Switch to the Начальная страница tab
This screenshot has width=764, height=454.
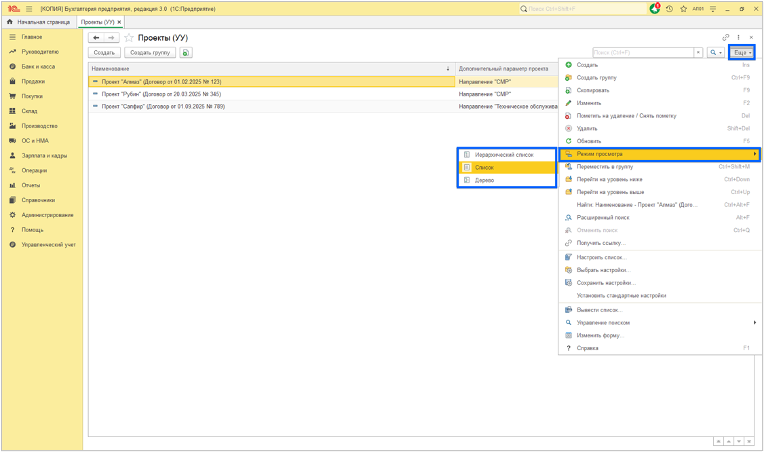tap(39, 21)
